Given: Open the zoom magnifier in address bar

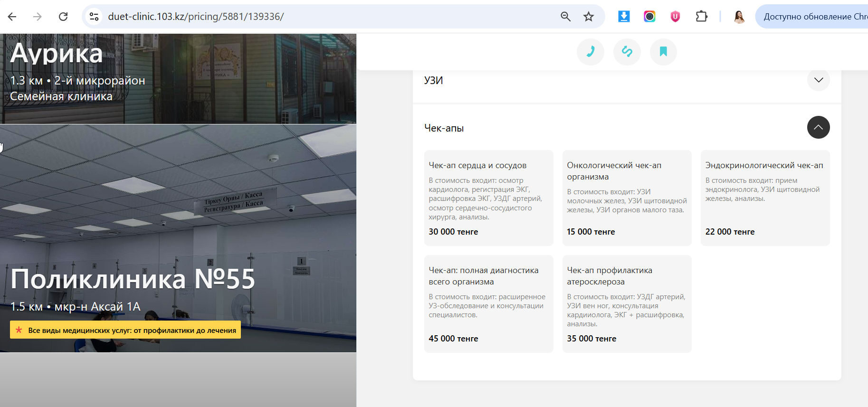Looking at the screenshot, I should (565, 17).
